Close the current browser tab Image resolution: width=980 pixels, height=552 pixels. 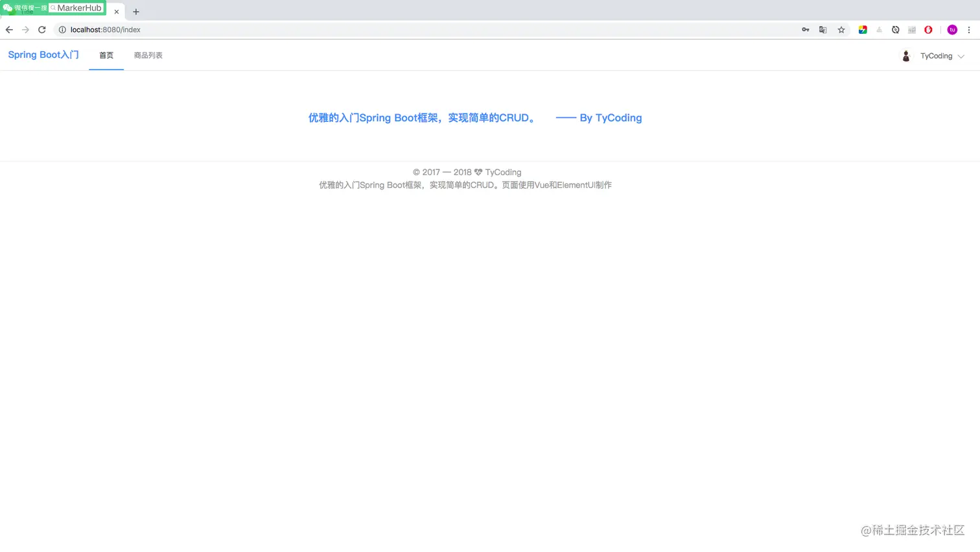coord(117,12)
